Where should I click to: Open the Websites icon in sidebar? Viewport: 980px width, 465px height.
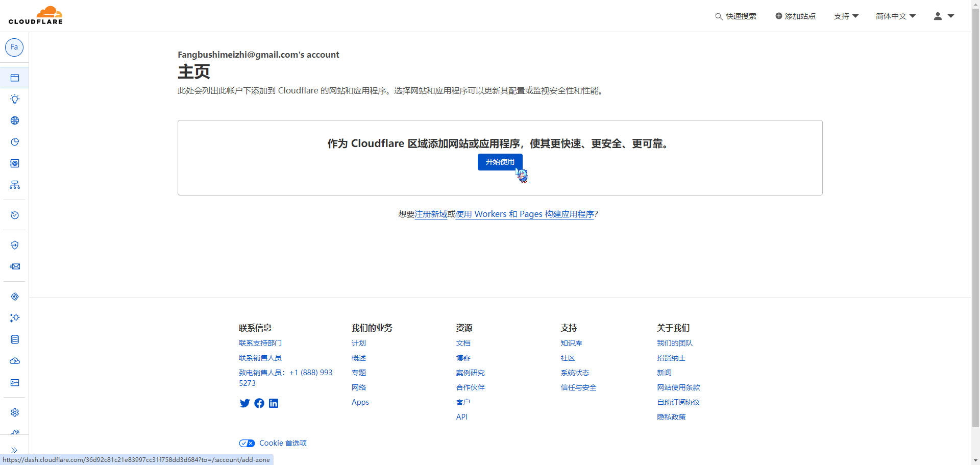15,78
